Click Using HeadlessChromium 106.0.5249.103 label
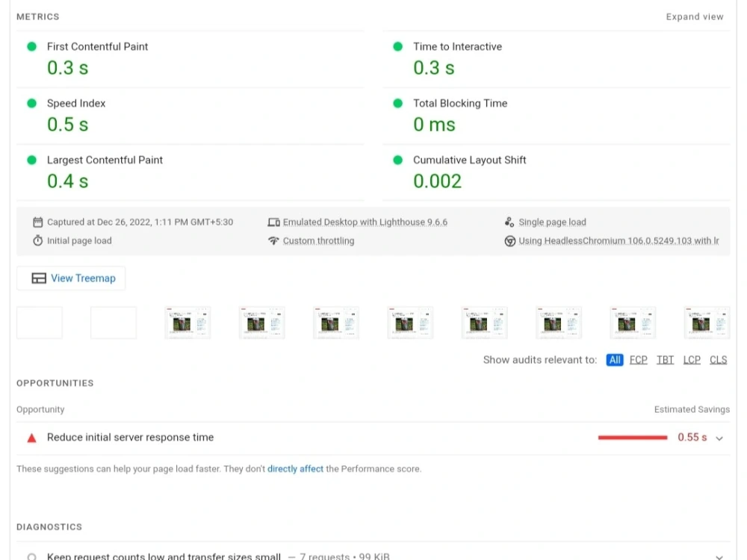The width and height of the screenshot is (747, 560). (619, 241)
